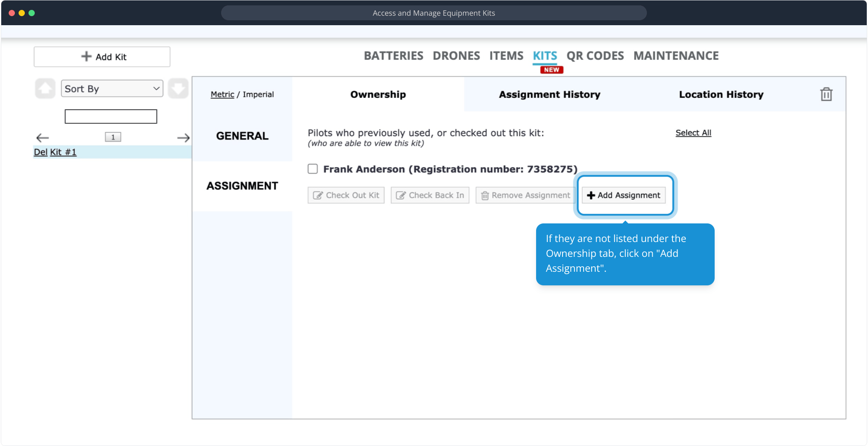Select Kit #1 in the list

tap(63, 152)
